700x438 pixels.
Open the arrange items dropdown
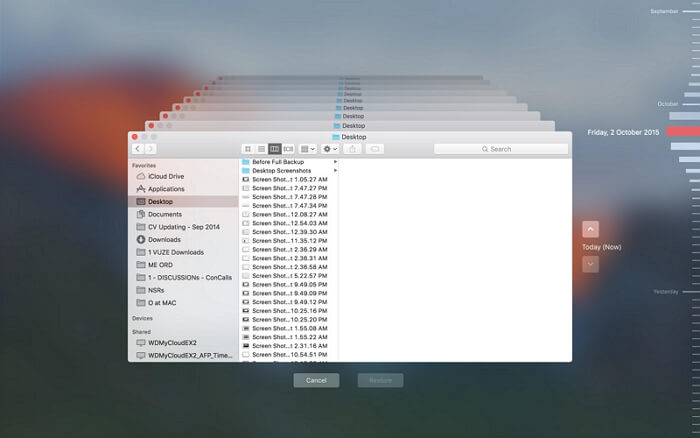point(308,149)
